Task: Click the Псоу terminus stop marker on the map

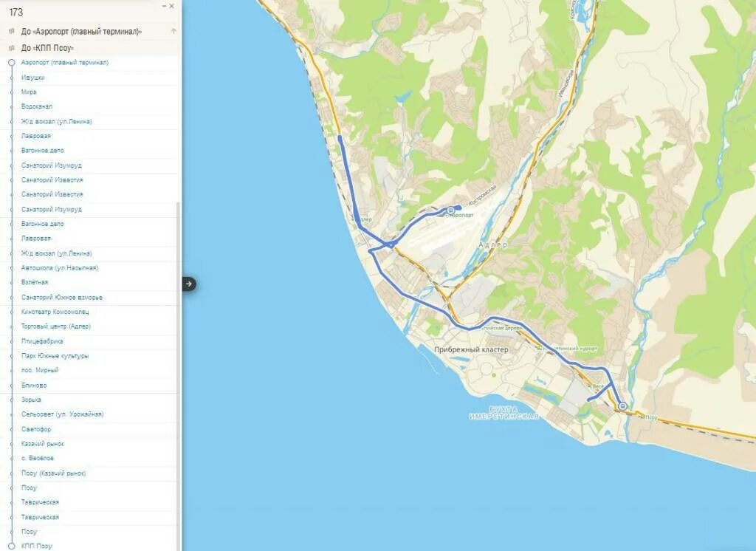Action: pos(622,407)
